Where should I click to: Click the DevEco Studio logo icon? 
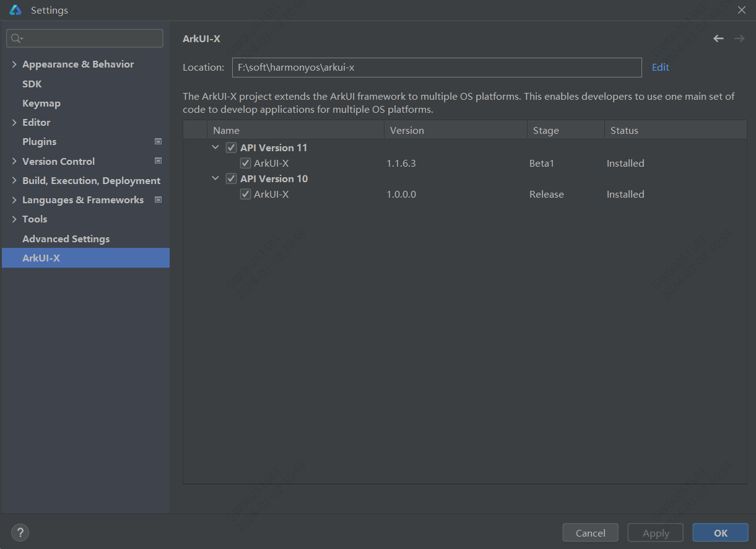point(15,10)
